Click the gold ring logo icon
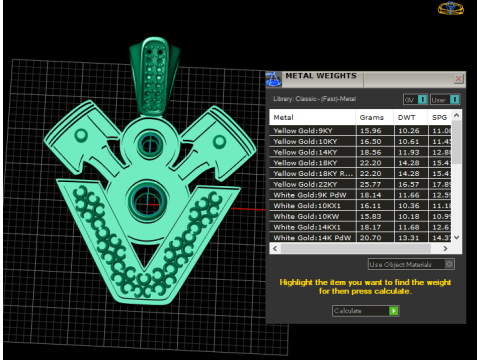 [451, 8]
